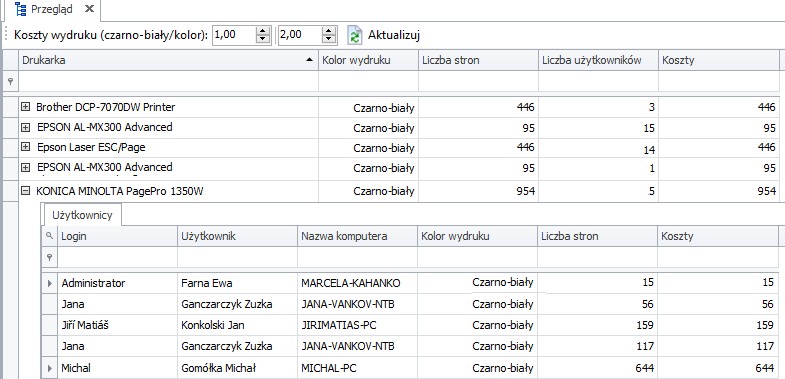Expand Brother DCP-7070DW Printer row
This screenshot has width=785, height=379.
tap(26, 106)
